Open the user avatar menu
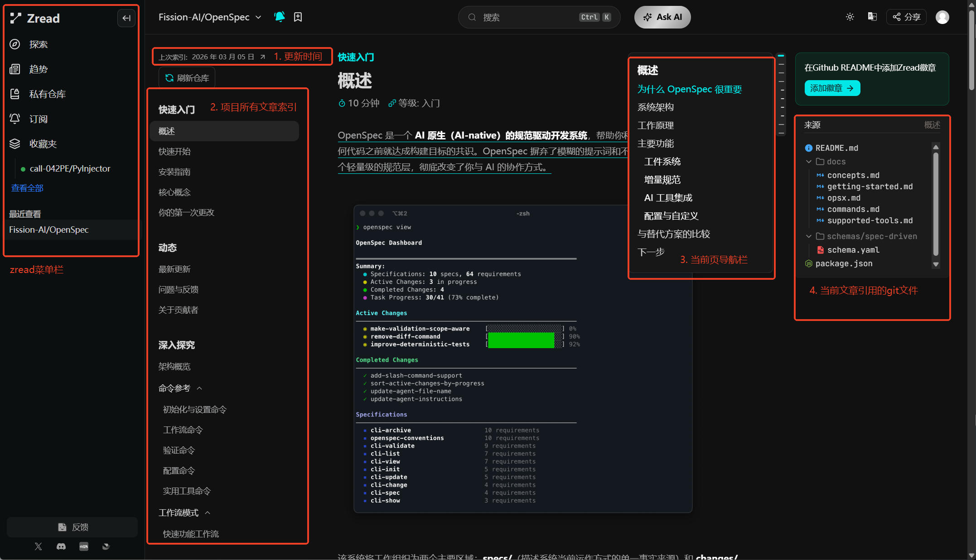The width and height of the screenshot is (976, 560). click(942, 17)
